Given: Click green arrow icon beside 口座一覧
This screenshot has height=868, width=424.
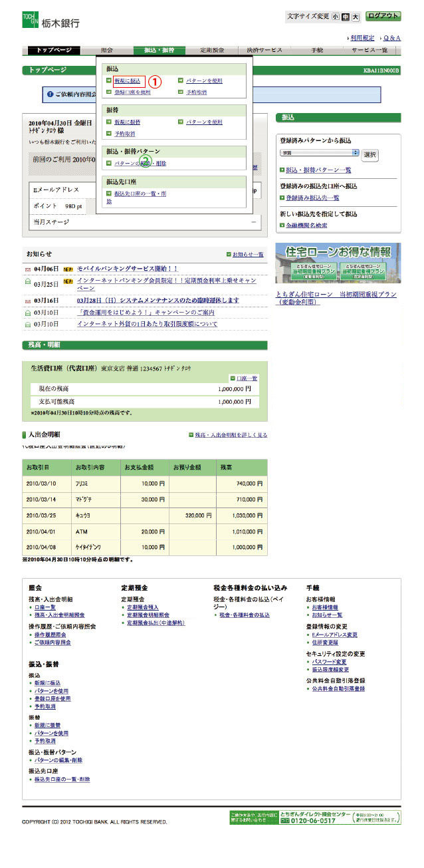Looking at the screenshot, I should tap(232, 377).
